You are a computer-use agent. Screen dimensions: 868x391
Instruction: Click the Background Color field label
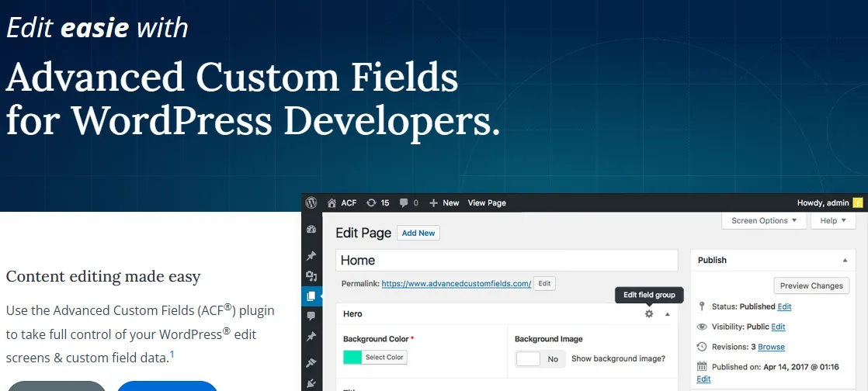tap(376, 339)
